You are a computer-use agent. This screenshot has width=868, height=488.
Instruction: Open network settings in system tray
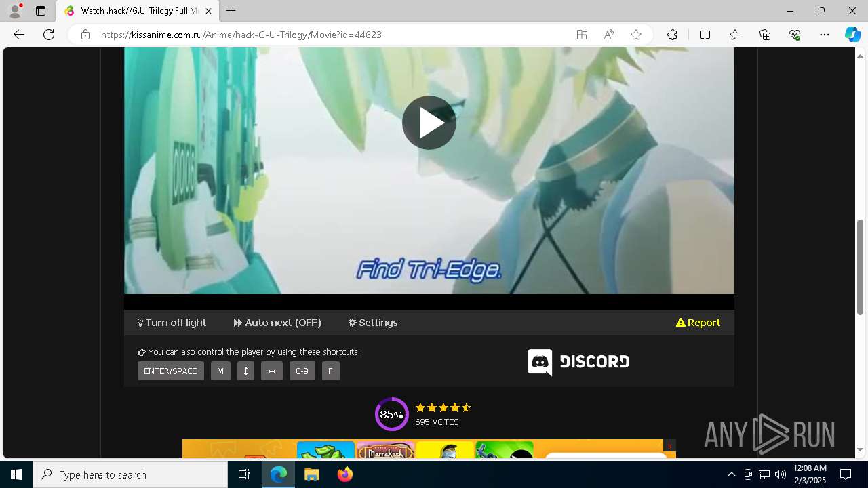point(764,474)
